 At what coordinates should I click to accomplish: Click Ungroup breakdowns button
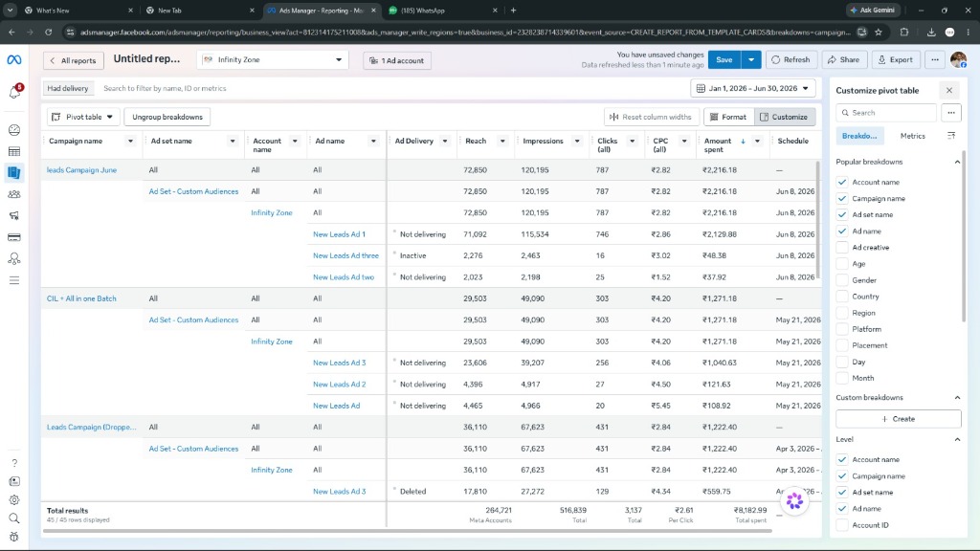tap(167, 117)
